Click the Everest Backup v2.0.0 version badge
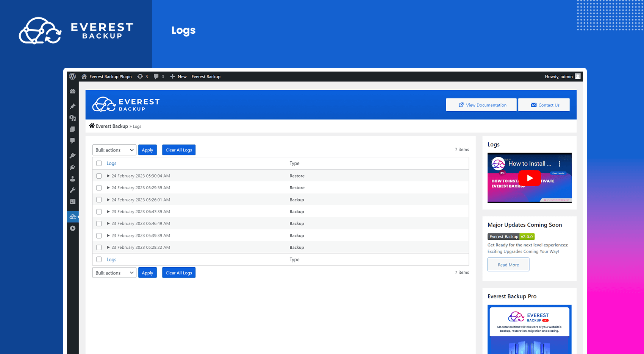The width and height of the screenshot is (644, 354). pyautogui.click(x=511, y=237)
